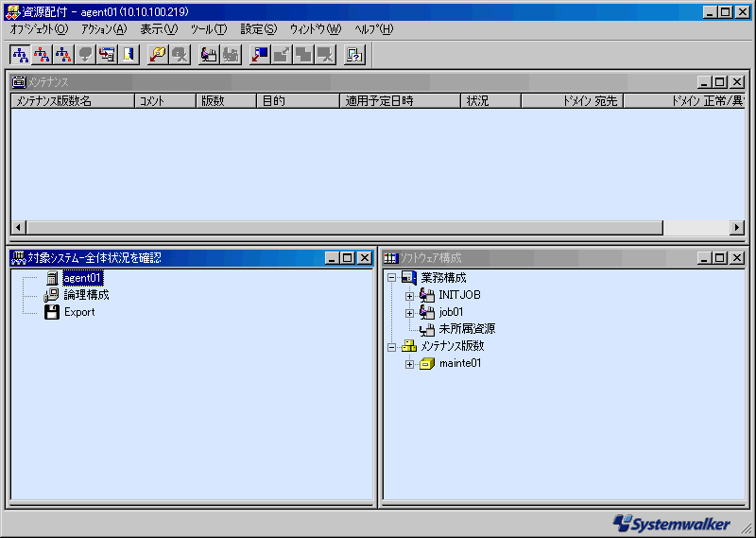Close the 対象システム sub-window
This screenshot has width=756, height=538.
point(365,258)
